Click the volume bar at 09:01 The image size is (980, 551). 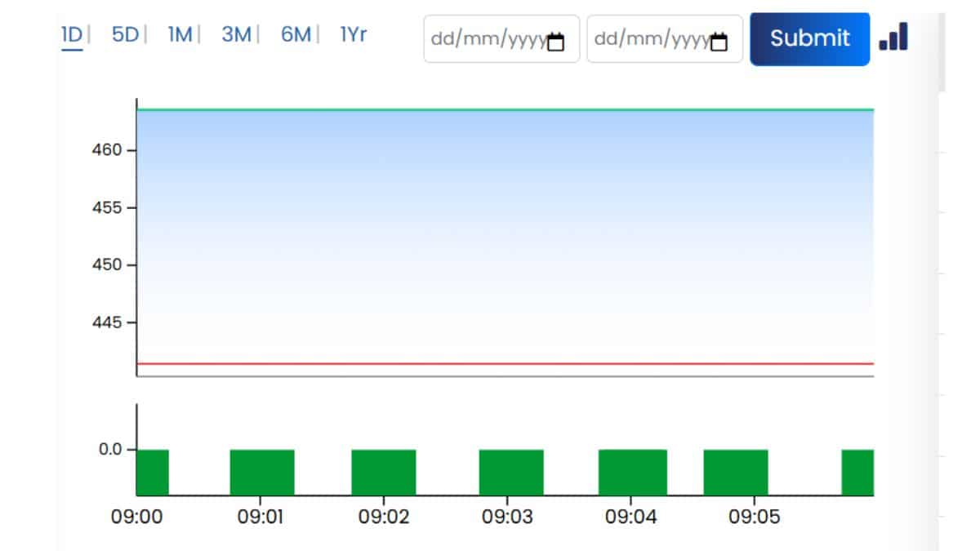[x=262, y=472]
